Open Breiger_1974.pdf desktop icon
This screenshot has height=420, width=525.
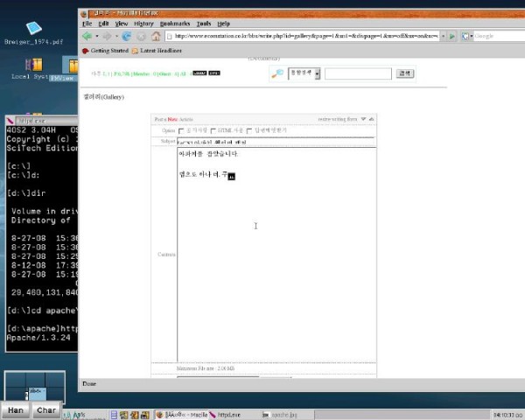coord(33,31)
